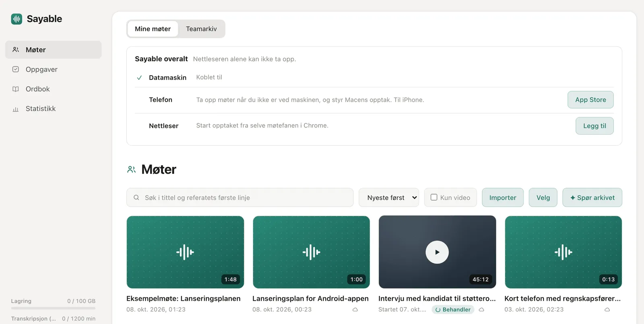Click the Ordbok book icon

point(16,89)
